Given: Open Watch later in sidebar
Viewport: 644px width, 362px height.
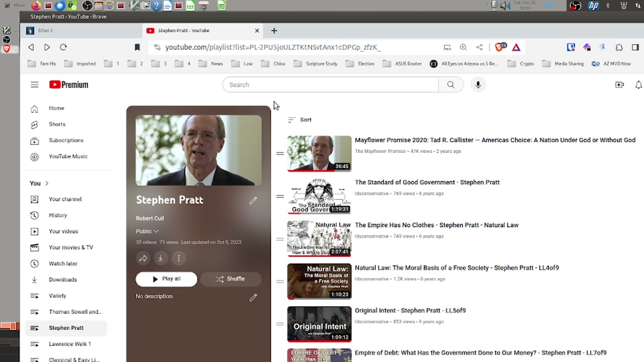Looking at the screenshot, I should pos(66,263).
